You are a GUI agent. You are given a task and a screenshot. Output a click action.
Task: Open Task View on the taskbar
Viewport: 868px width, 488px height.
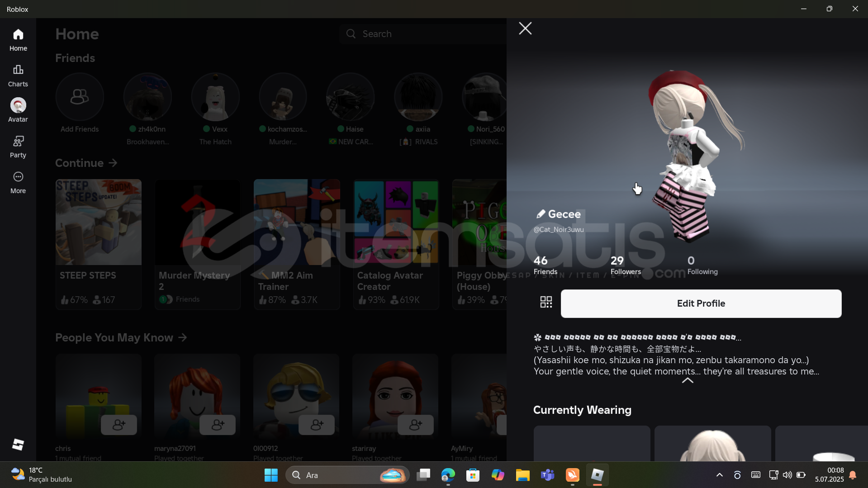click(x=423, y=475)
